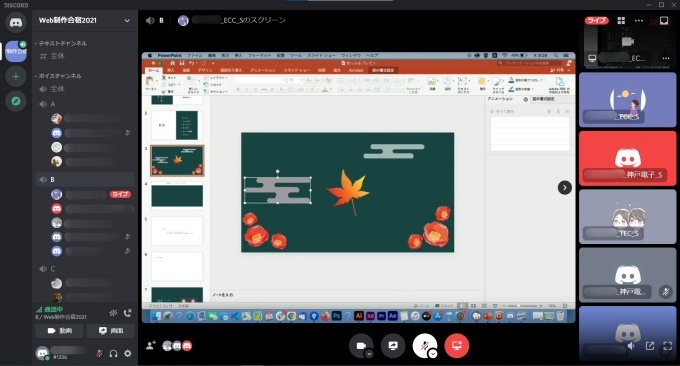Open the inbox tray icon
Viewport: 680px width, 366px height.
click(x=664, y=20)
